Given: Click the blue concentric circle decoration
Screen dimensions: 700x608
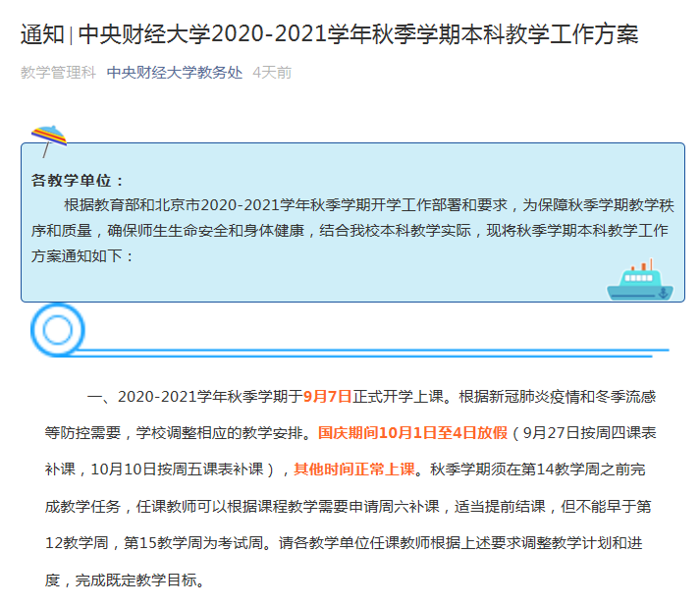Looking at the screenshot, I should coord(58,330).
